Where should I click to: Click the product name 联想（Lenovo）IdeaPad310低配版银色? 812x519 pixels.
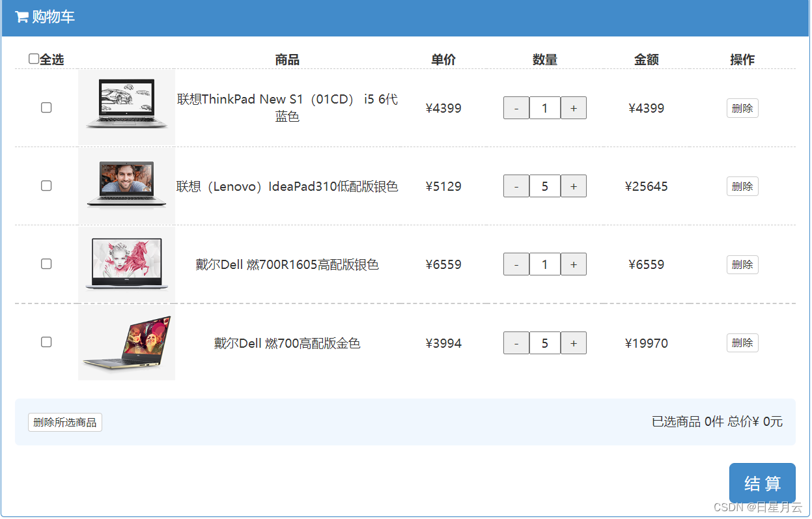pyautogui.click(x=287, y=186)
